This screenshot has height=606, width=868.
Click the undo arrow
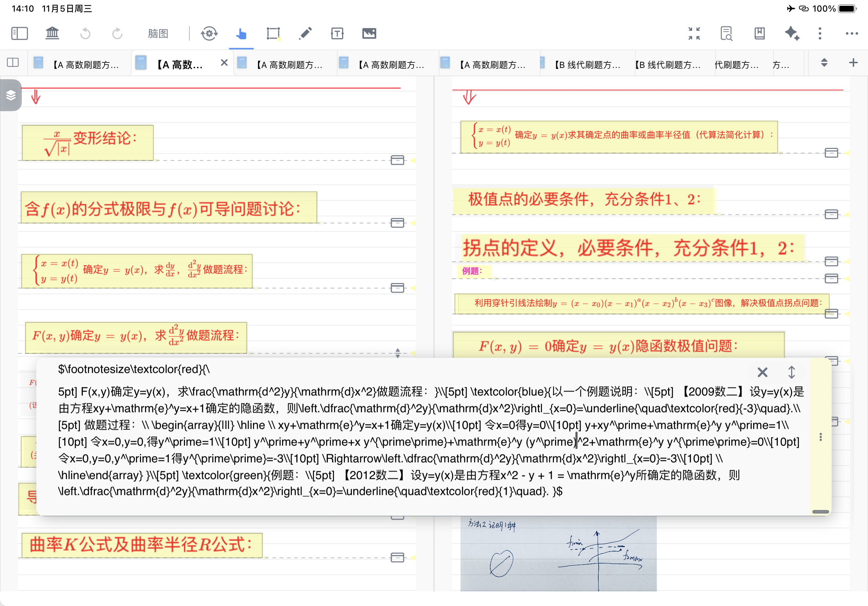[x=85, y=33]
